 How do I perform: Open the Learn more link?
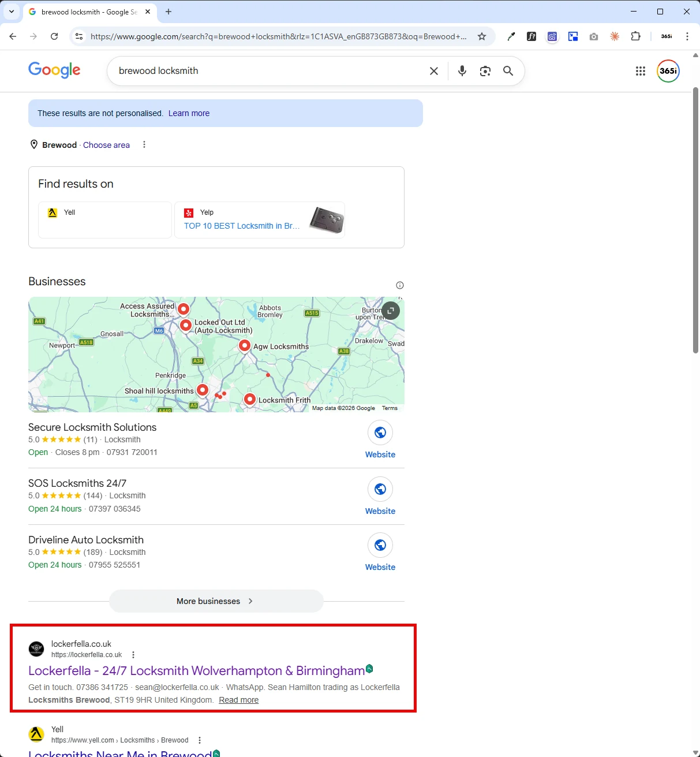click(x=189, y=113)
